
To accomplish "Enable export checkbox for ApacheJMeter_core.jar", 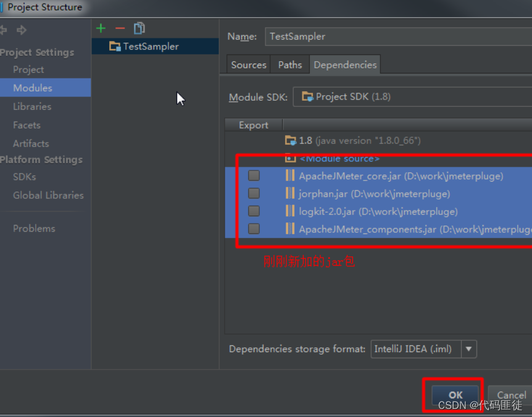I will coord(254,175).
